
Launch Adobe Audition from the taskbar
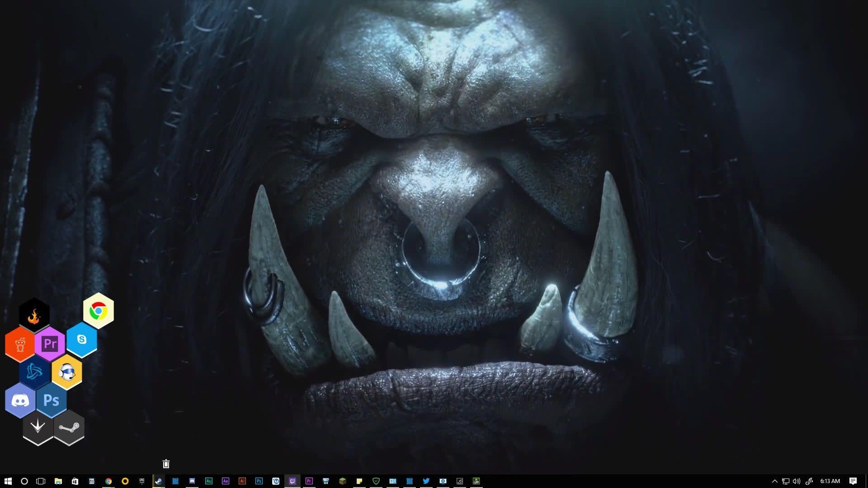[209, 481]
